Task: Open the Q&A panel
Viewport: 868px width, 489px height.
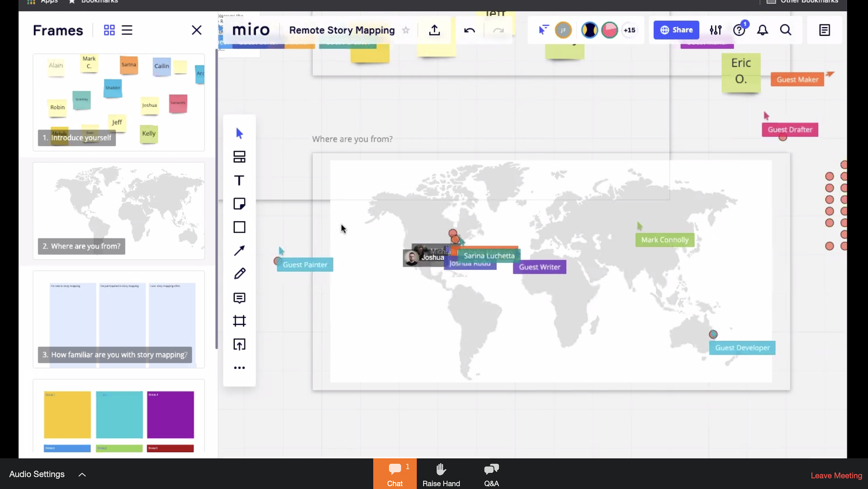Action: click(x=491, y=474)
